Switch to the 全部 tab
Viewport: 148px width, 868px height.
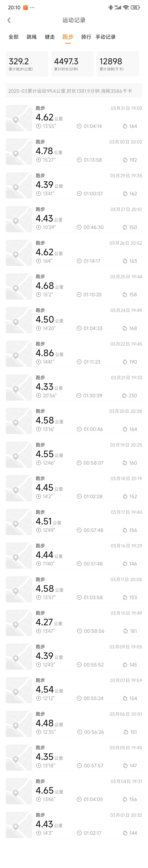(x=13, y=37)
